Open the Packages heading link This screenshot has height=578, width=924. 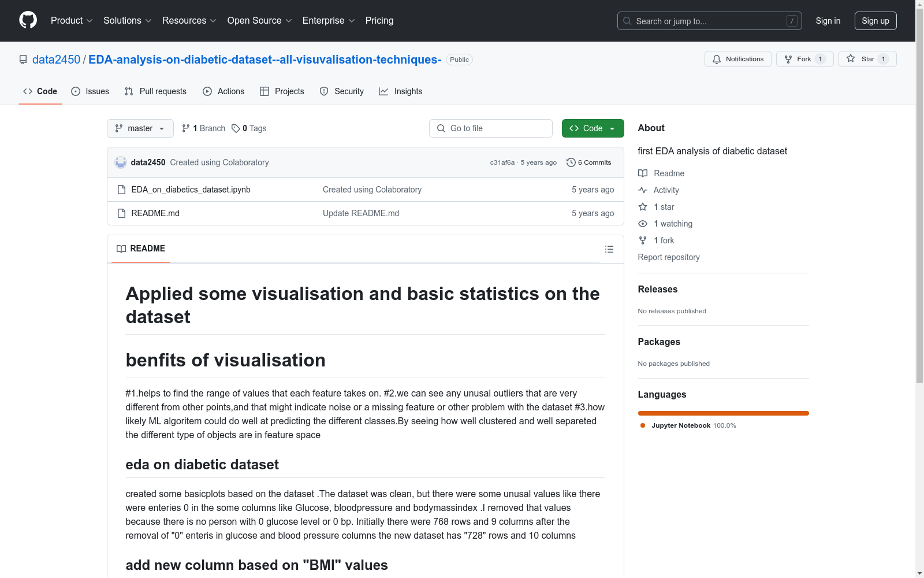coord(659,342)
